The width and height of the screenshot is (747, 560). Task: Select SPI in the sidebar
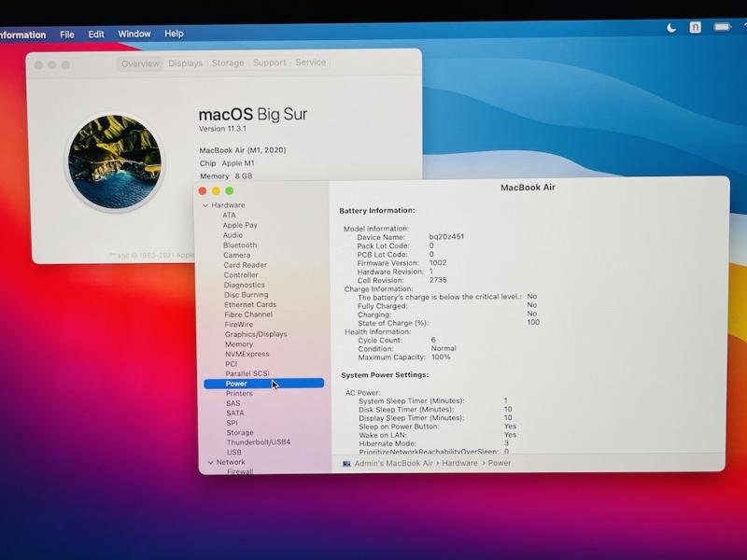click(232, 423)
